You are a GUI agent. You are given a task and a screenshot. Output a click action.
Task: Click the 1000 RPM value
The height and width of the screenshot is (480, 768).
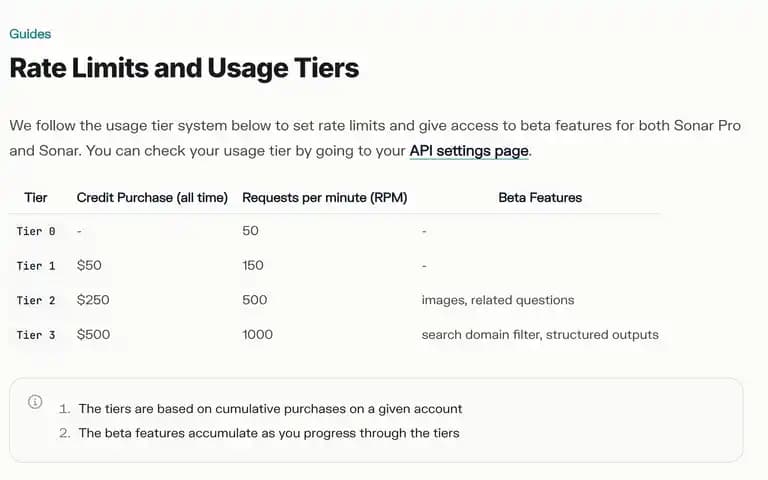[257, 335]
